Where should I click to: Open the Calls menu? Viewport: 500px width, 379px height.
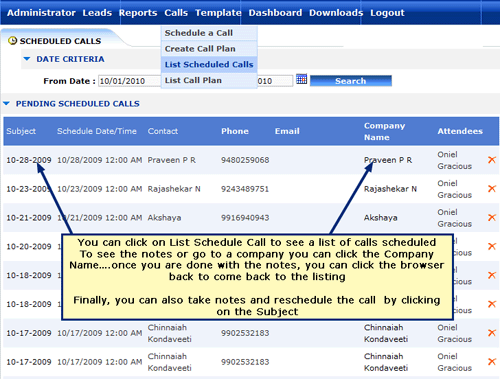pyautogui.click(x=176, y=13)
